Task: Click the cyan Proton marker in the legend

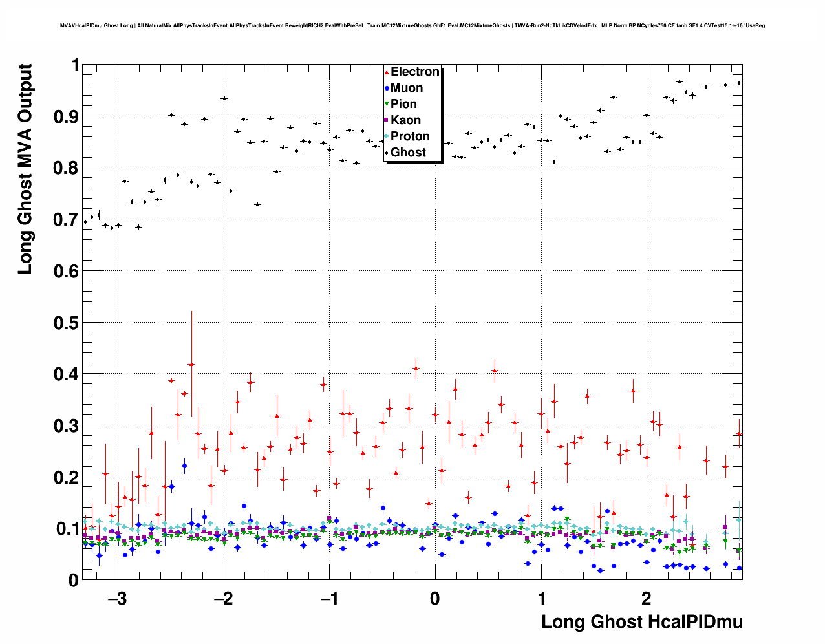Action: pyautogui.click(x=387, y=136)
